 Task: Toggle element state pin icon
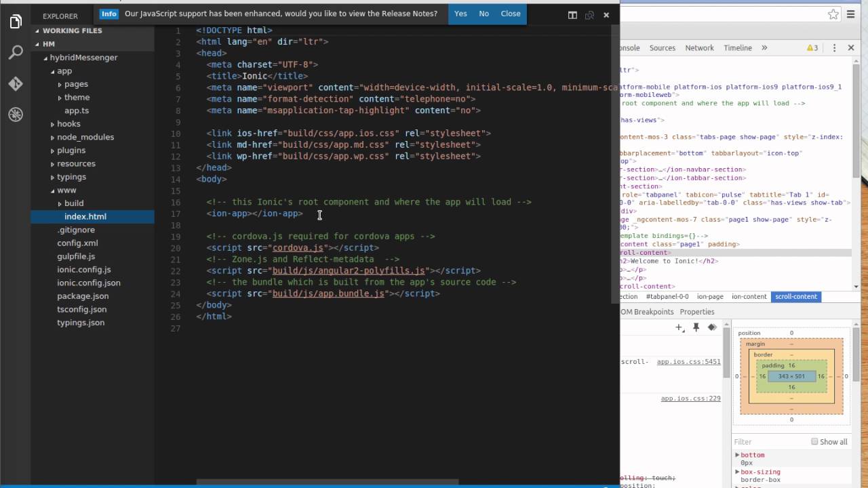696,327
